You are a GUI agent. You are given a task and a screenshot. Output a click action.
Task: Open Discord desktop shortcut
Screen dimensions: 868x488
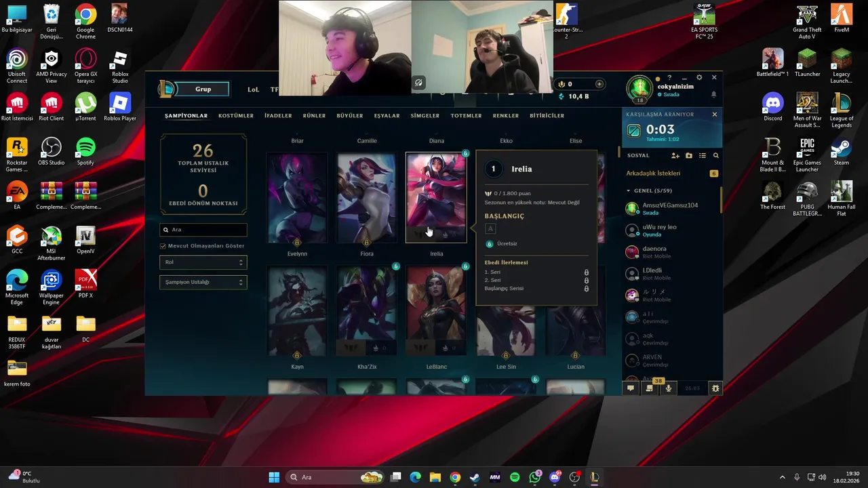(x=773, y=106)
